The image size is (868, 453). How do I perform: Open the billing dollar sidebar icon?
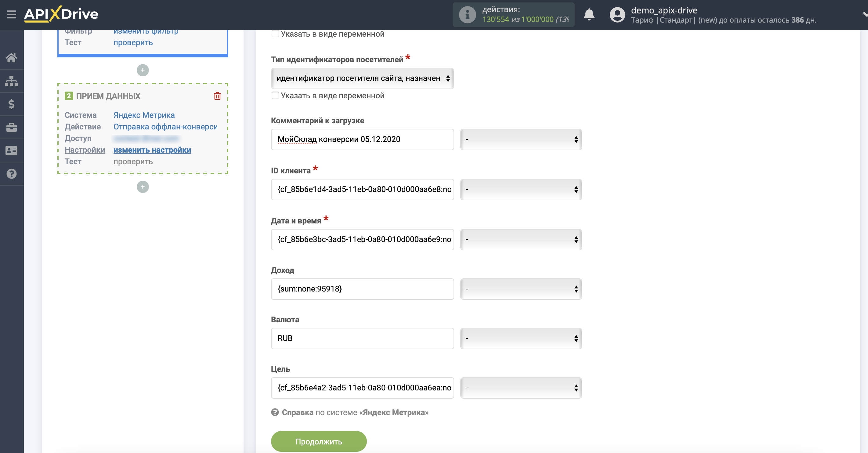tap(12, 104)
